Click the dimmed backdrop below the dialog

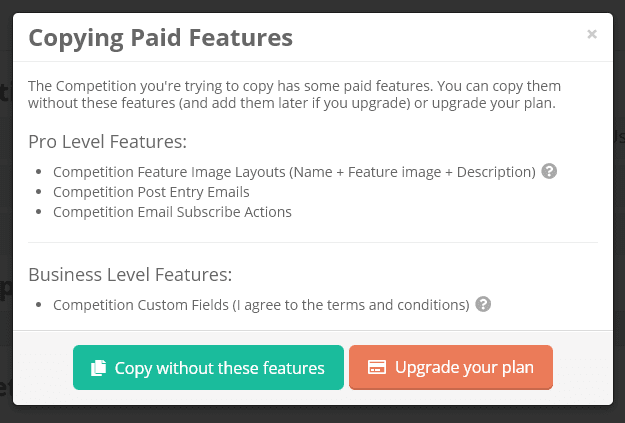[312, 414]
